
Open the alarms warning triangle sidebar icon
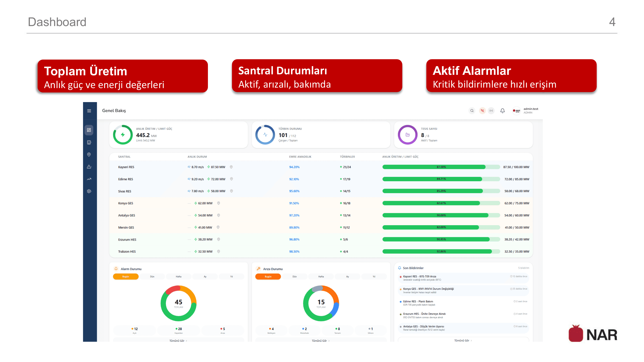[89, 167]
